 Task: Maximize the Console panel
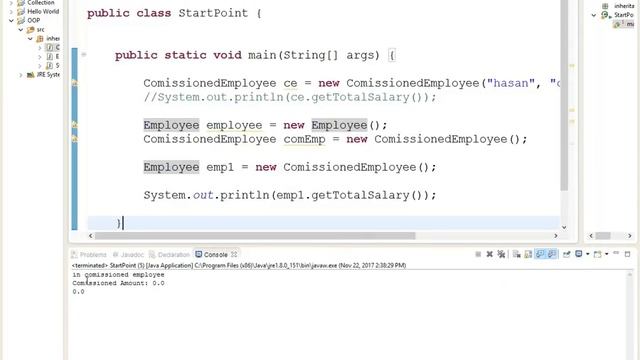point(627,254)
